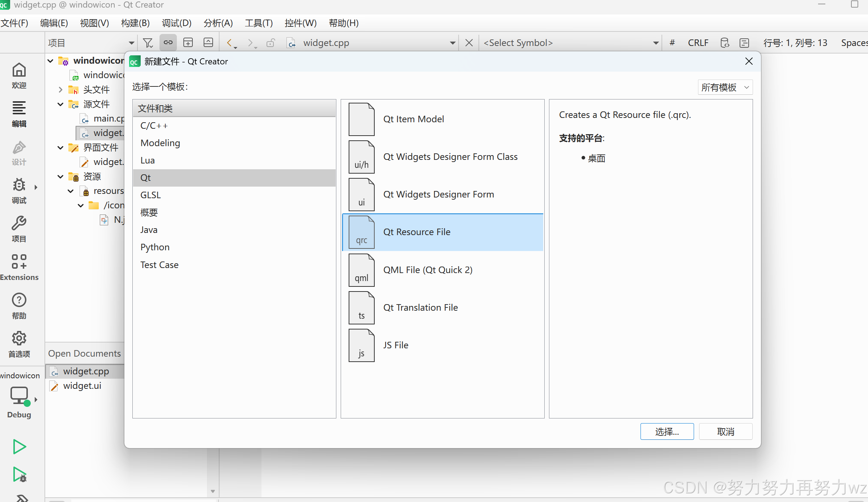Go back with the left arrow

pos(229,43)
